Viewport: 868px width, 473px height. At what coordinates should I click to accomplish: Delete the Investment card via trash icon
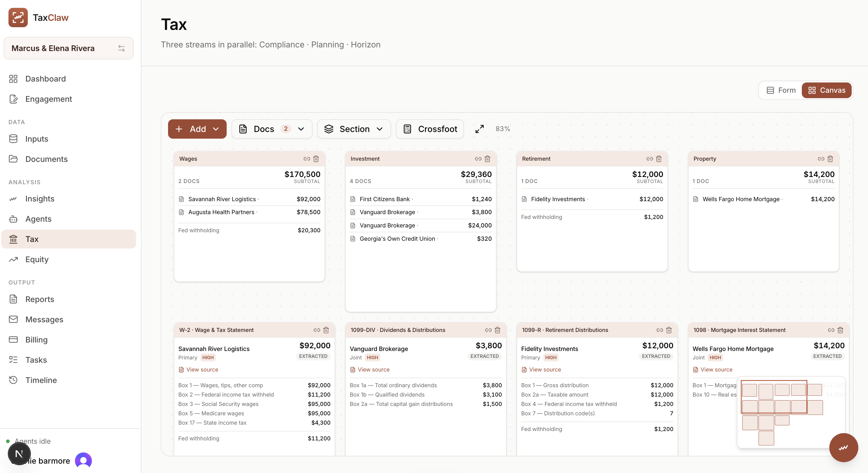point(487,159)
